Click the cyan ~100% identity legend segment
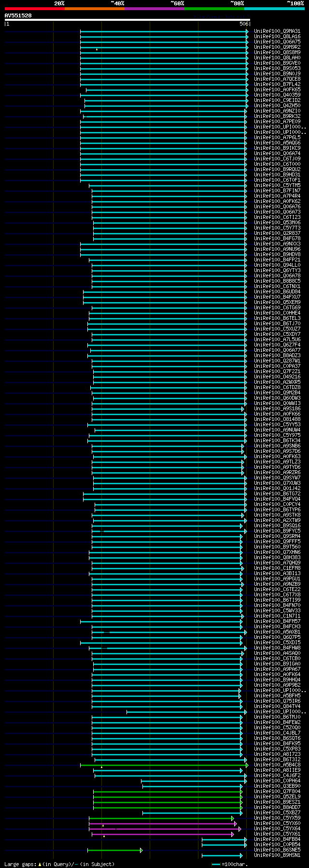The width and height of the screenshot is (309, 868). (x=274, y=9)
